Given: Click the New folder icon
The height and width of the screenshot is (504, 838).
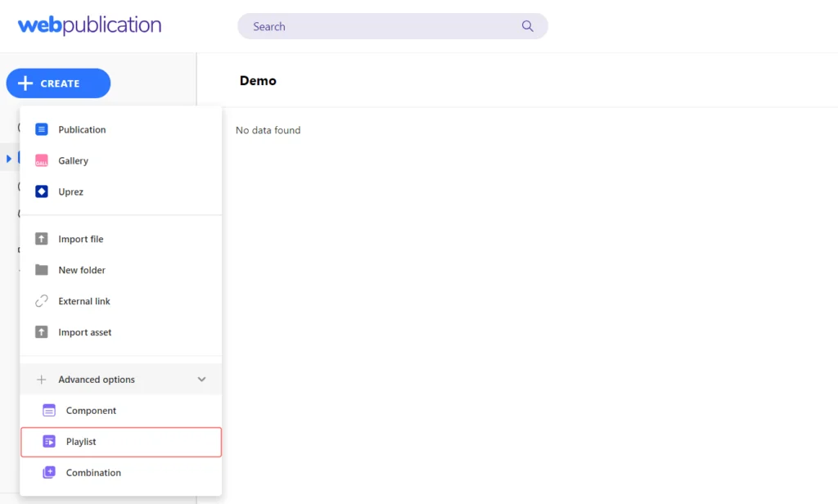Looking at the screenshot, I should tap(41, 270).
